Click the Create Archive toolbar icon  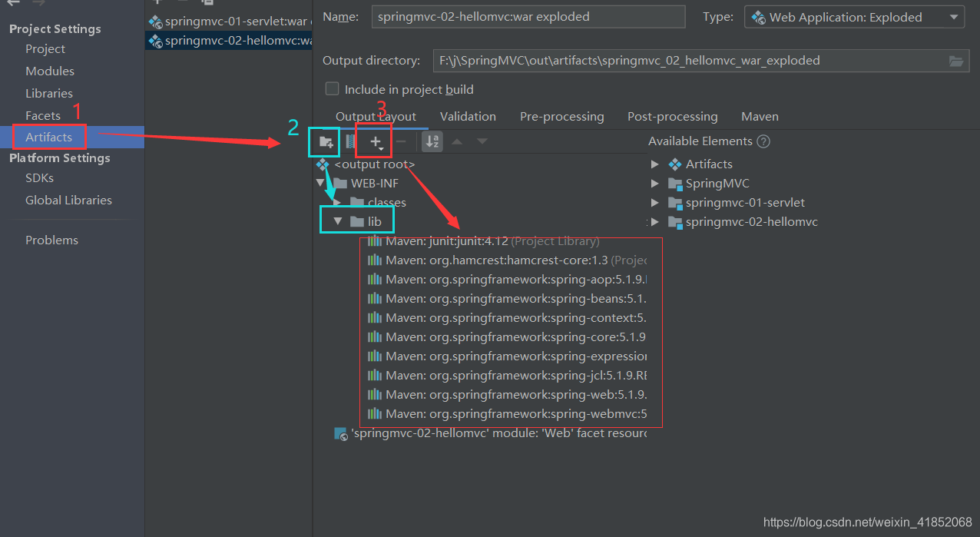tap(350, 142)
